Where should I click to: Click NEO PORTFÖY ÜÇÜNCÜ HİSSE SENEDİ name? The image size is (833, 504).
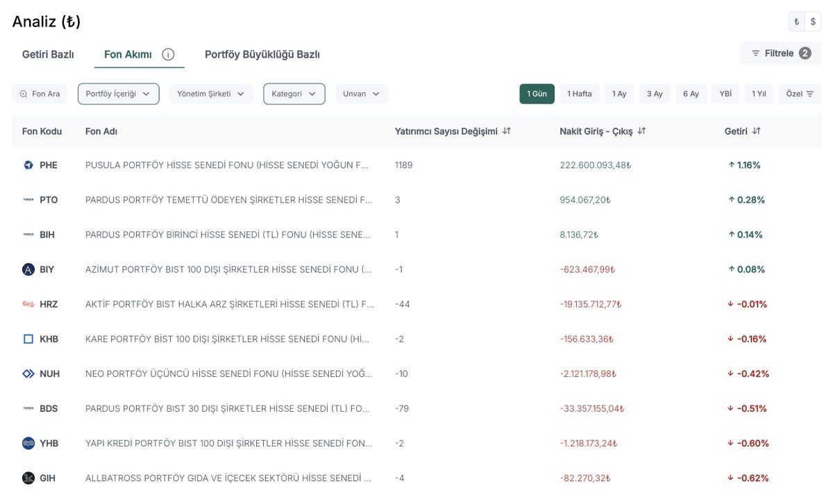pos(229,373)
